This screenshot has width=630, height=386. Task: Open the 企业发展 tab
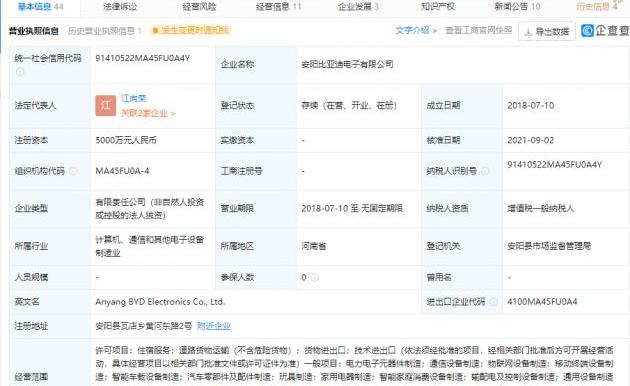point(358,6)
